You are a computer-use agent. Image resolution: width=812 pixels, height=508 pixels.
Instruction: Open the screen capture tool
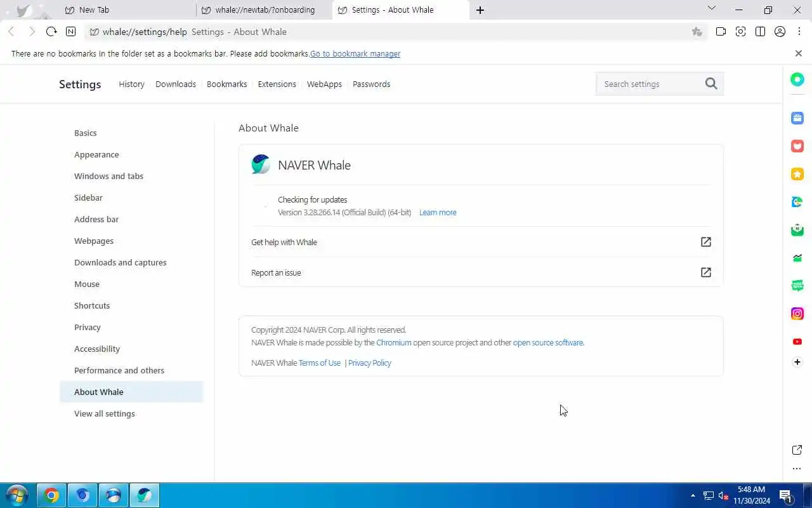point(740,32)
